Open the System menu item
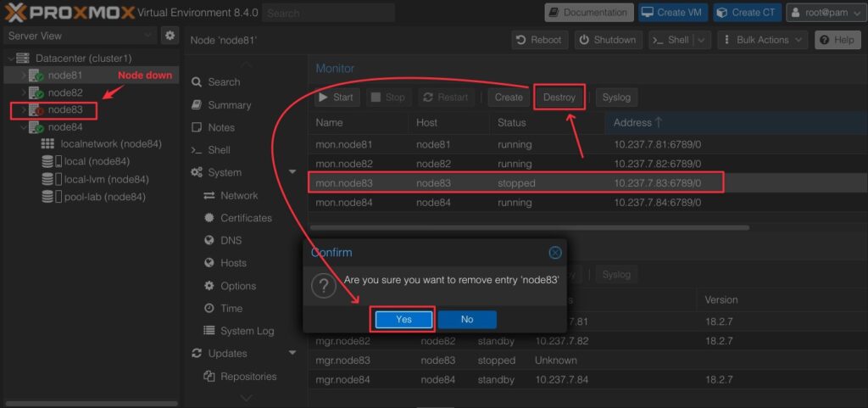The width and height of the screenshot is (868, 408). (224, 173)
